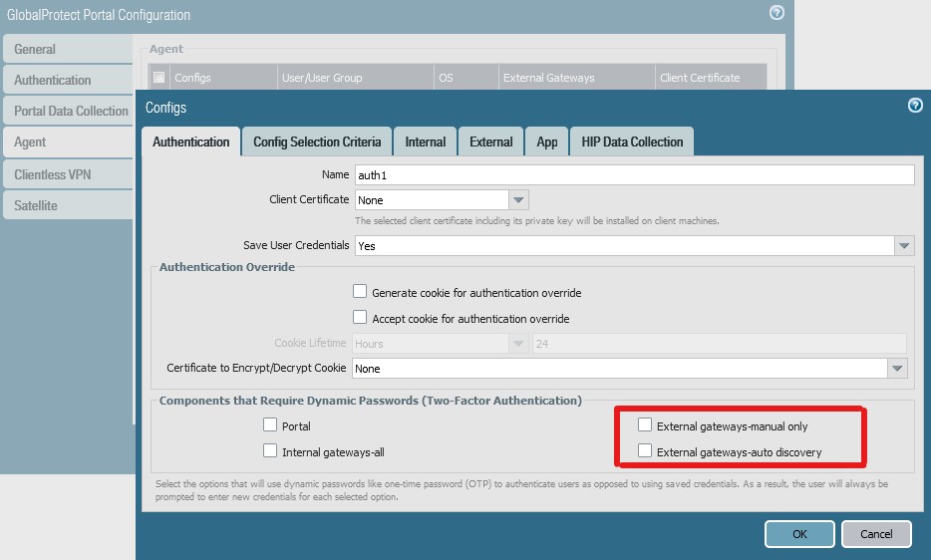This screenshot has height=560, width=931.
Task: Enable Generate cookie for authentication override
Action: point(360,291)
